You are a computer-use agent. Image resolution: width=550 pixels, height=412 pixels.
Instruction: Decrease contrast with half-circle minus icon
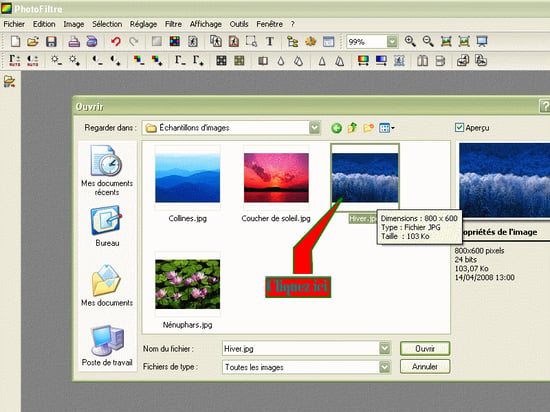click(x=98, y=61)
